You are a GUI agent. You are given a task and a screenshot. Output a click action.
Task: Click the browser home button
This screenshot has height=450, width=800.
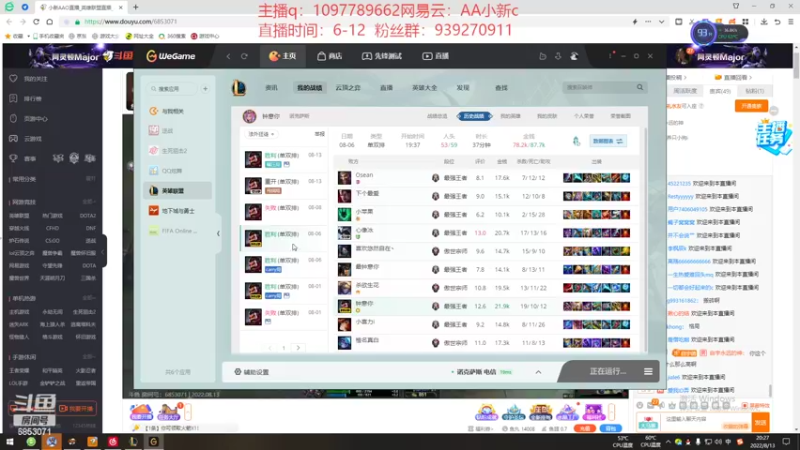click(x=49, y=22)
